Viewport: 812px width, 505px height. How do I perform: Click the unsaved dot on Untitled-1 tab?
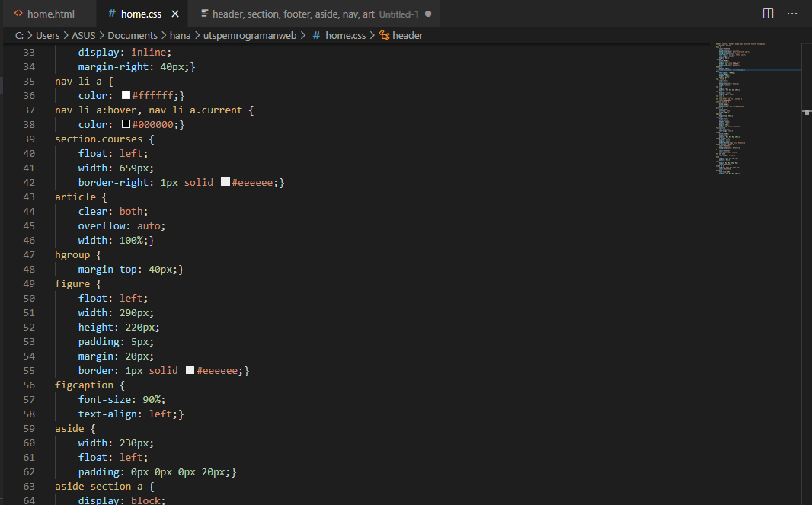[428, 14]
